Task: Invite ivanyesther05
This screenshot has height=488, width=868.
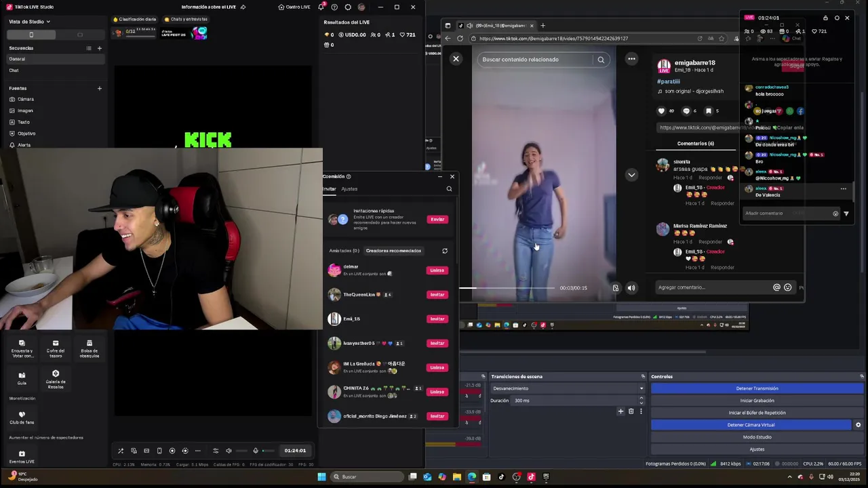Action: (437, 343)
